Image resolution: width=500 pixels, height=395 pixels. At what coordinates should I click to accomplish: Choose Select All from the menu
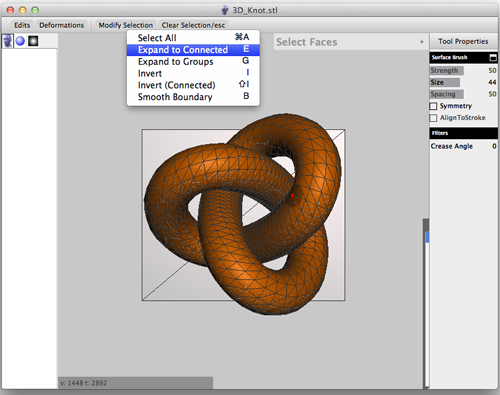pos(193,38)
